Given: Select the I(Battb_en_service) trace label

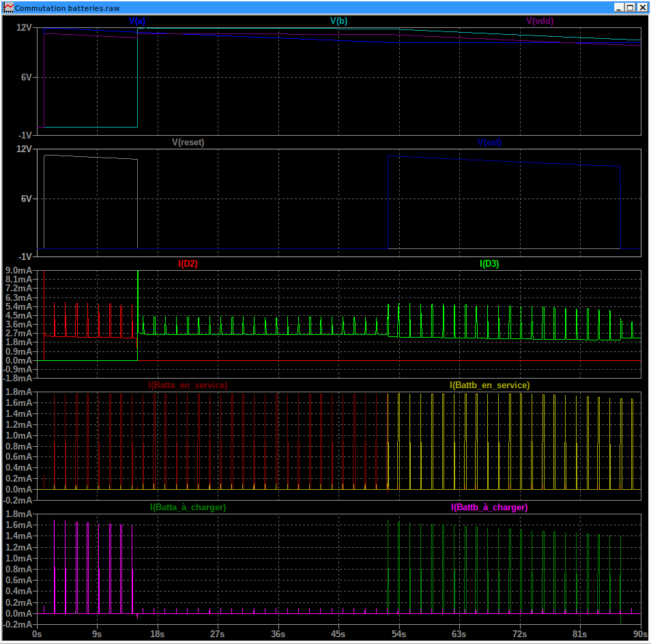Looking at the screenshot, I should (x=490, y=385).
